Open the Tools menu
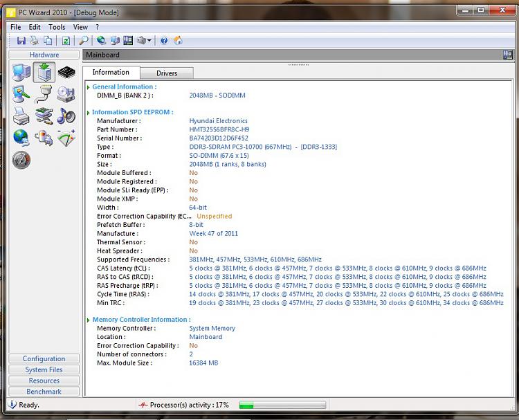 (x=57, y=27)
